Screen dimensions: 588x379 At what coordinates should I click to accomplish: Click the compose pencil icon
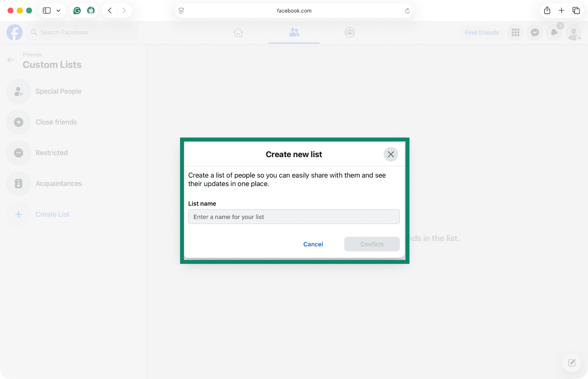pyautogui.click(x=571, y=362)
